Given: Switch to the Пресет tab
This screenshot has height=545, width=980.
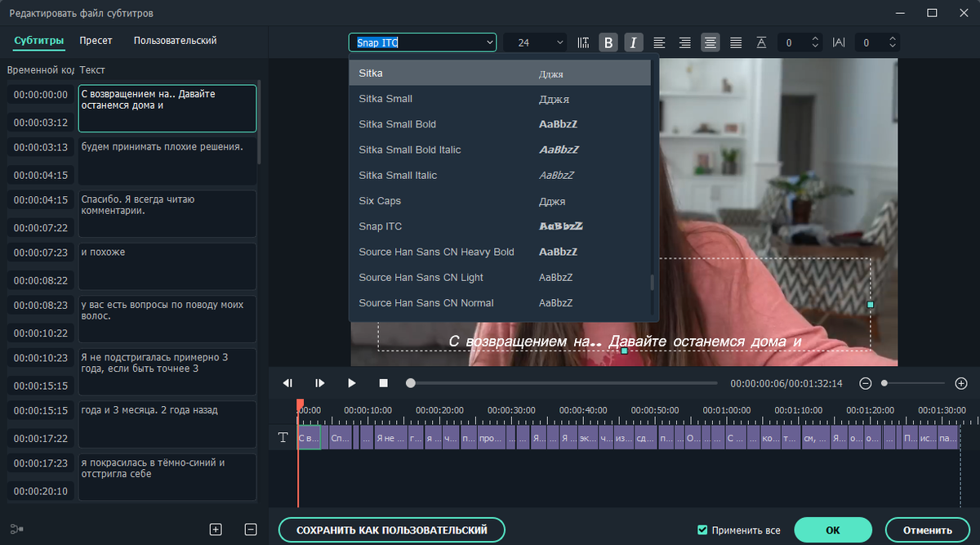Looking at the screenshot, I should coord(96,40).
